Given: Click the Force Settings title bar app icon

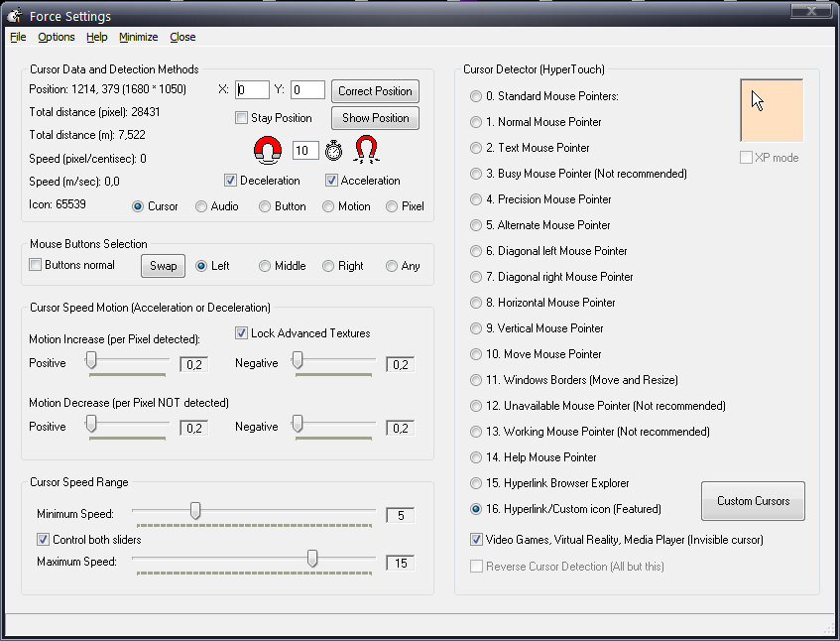Looking at the screenshot, I should point(15,16).
